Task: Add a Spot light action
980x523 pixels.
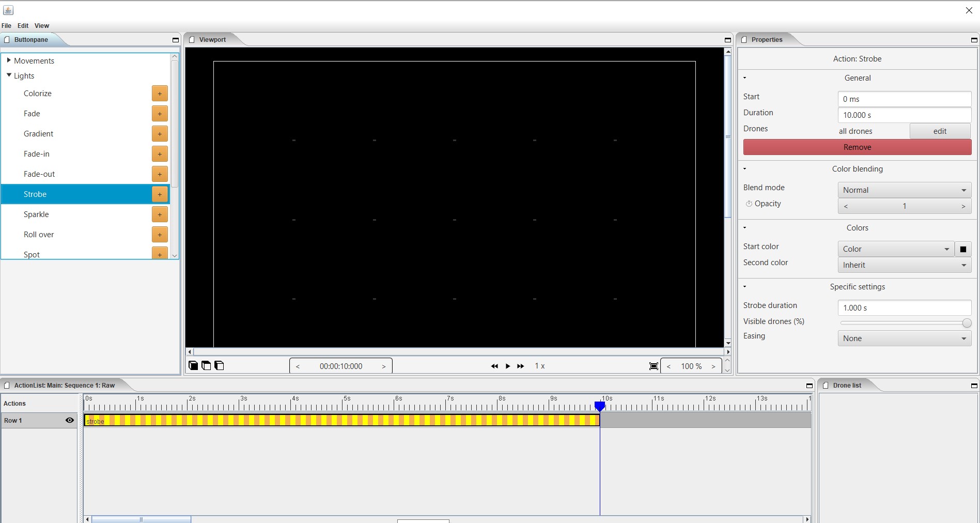Action: click(x=160, y=253)
